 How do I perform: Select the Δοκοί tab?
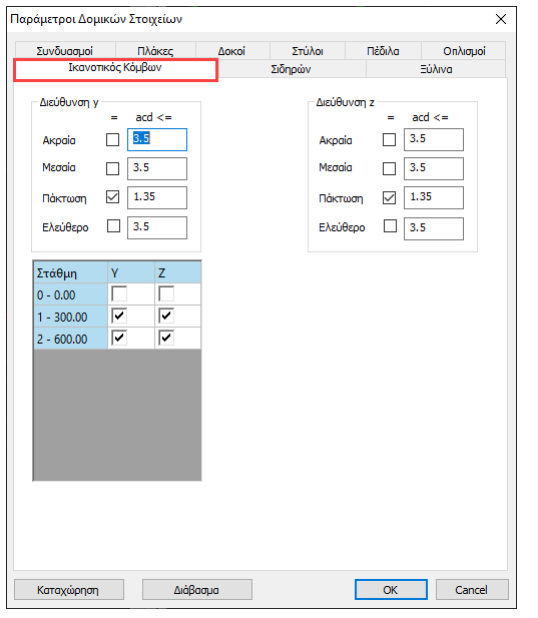coord(232,51)
